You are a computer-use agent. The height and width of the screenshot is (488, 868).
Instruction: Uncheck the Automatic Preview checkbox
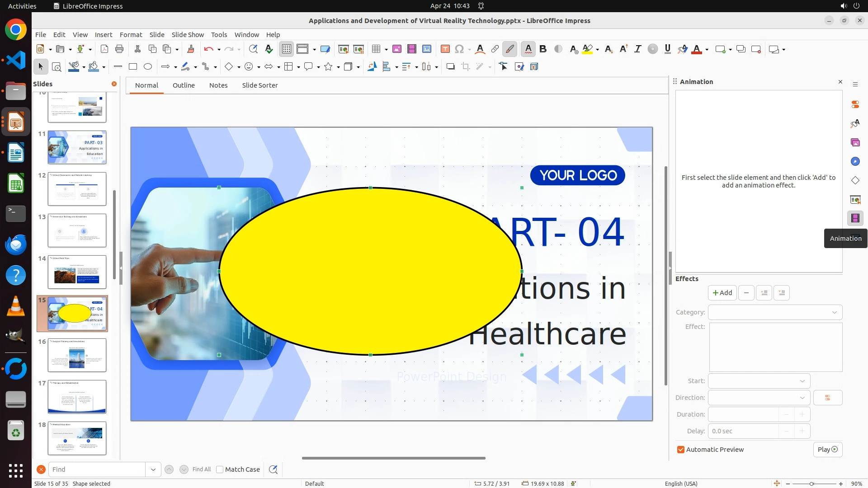point(681,450)
